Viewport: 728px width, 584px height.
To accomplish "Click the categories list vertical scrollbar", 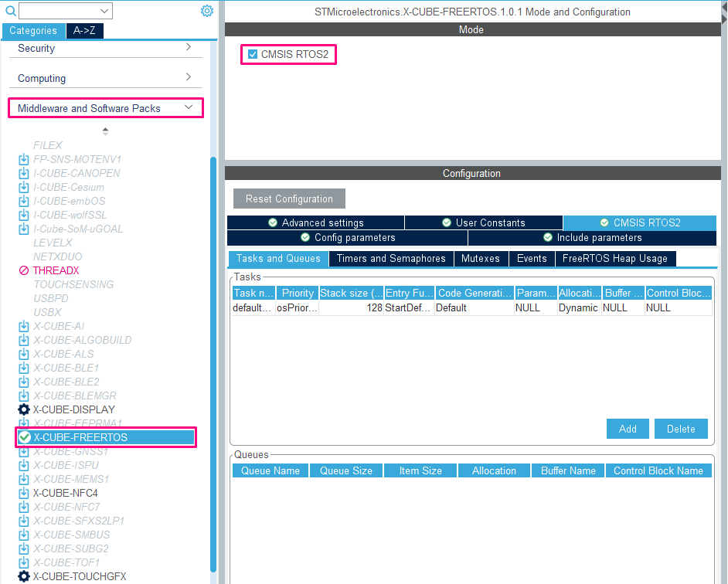I will tap(213, 365).
